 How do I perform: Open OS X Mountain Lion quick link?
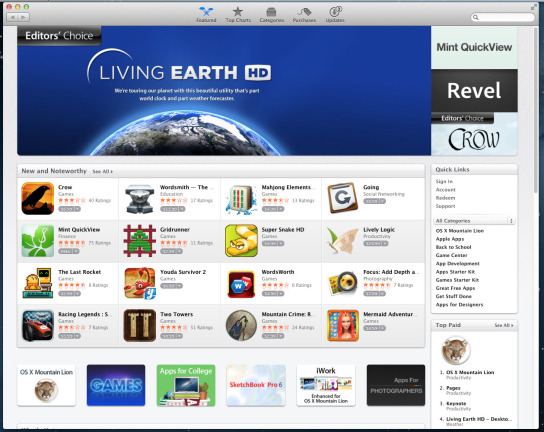click(x=460, y=231)
